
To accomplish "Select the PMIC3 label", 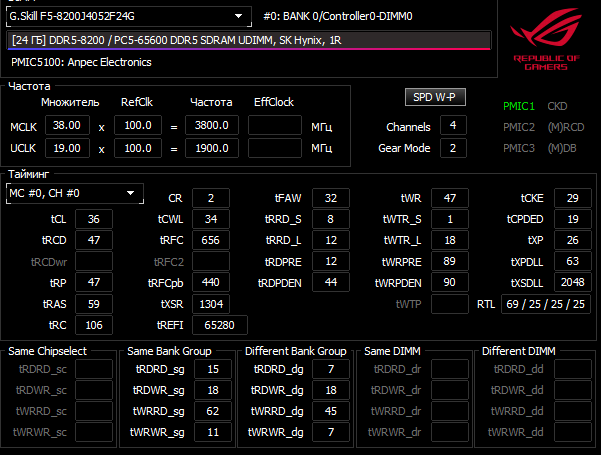I will [519, 148].
